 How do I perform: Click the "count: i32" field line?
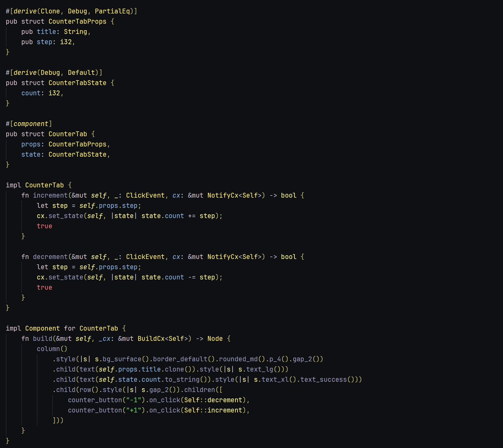(42, 93)
